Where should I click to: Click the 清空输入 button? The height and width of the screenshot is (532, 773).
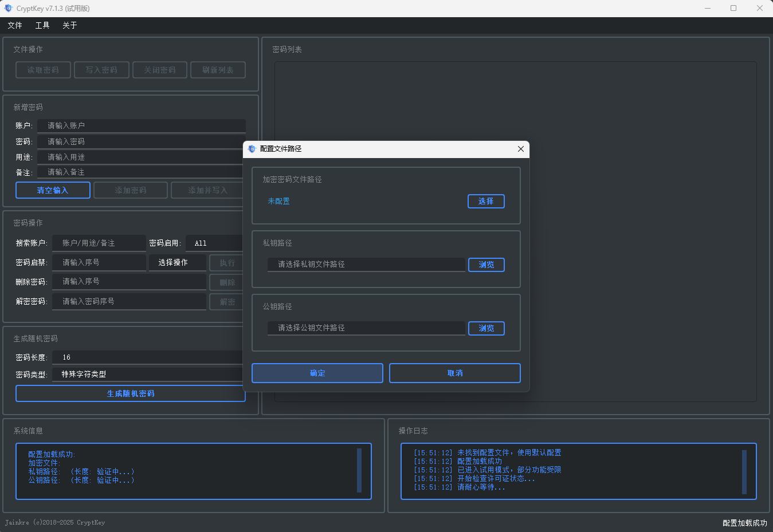click(x=53, y=190)
